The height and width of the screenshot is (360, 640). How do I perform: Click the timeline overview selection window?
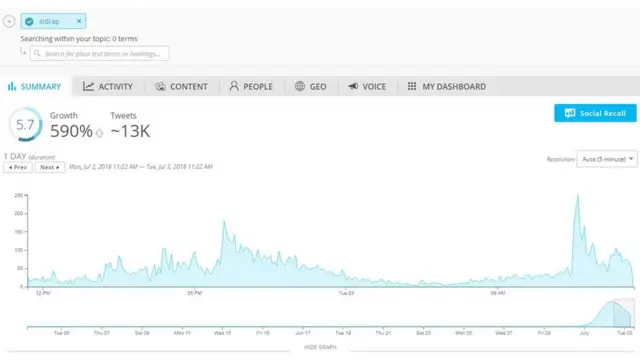[x=624, y=313]
